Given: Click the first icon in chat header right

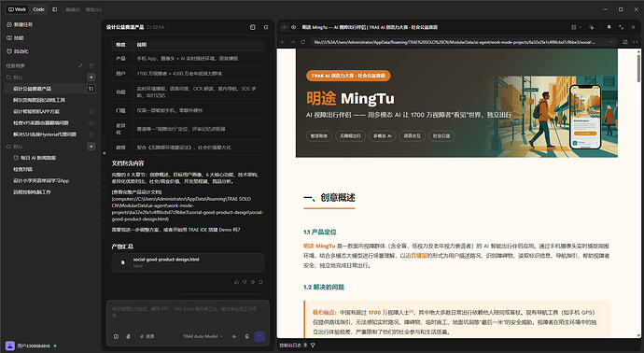Looking at the screenshot, I should (253, 27).
